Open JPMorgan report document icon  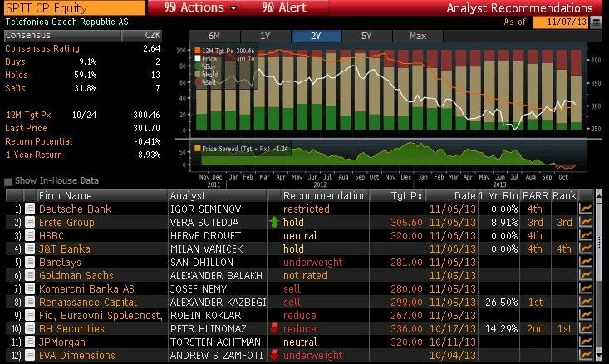[30, 342]
